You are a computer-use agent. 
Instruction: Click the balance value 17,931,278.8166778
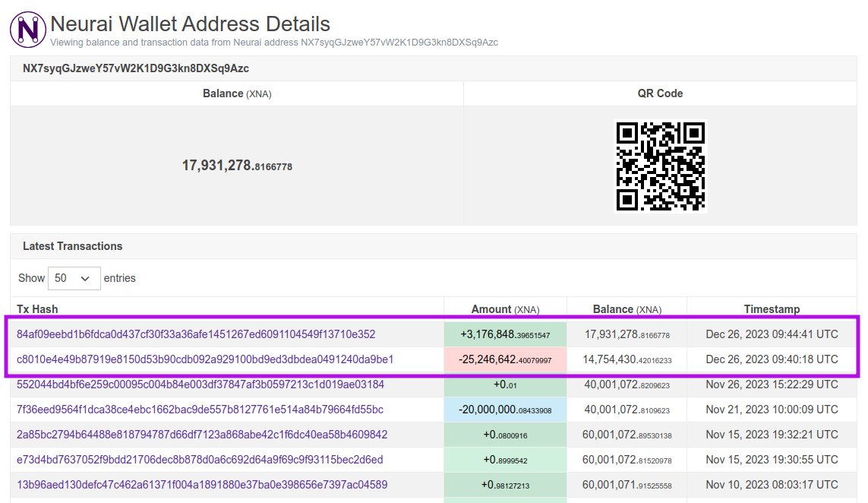(x=237, y=166)
